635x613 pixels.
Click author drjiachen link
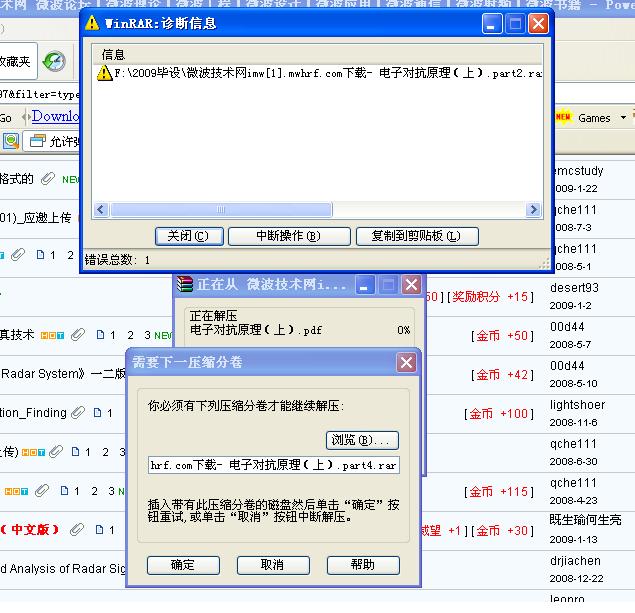tap(575, 561)
